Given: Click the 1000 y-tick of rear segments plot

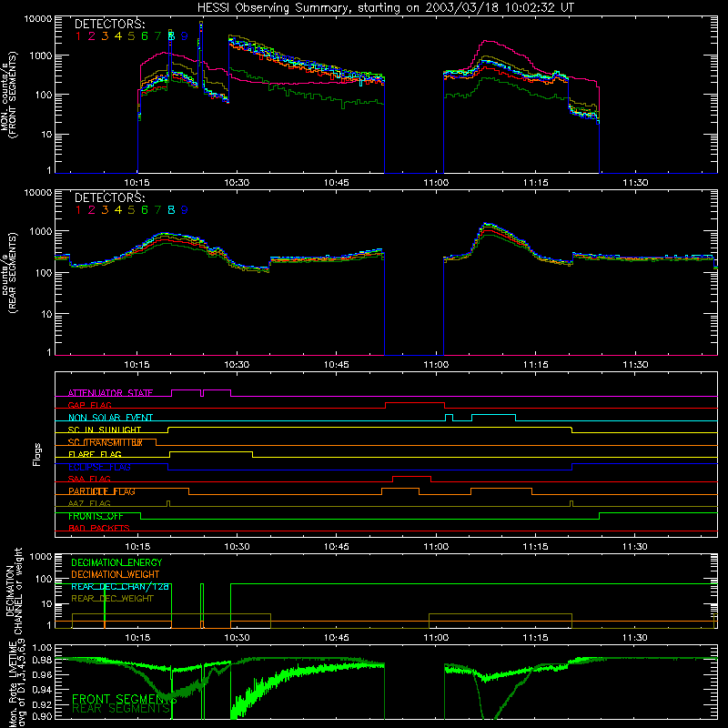Looking at the screenshot, I should pos(40,231).
